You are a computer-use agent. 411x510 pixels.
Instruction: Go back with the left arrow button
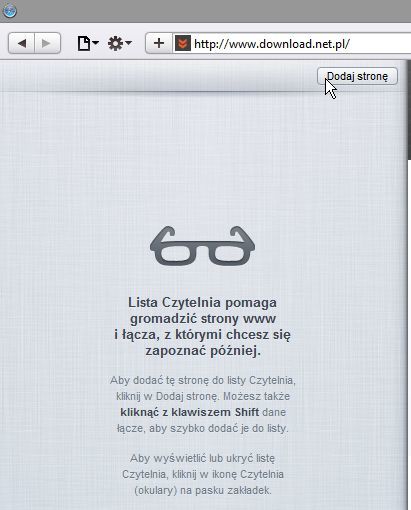(21, 43)
